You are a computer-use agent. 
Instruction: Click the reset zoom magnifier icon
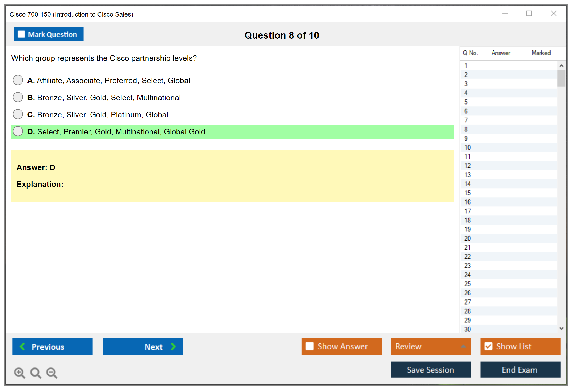(x=36, y=373)
